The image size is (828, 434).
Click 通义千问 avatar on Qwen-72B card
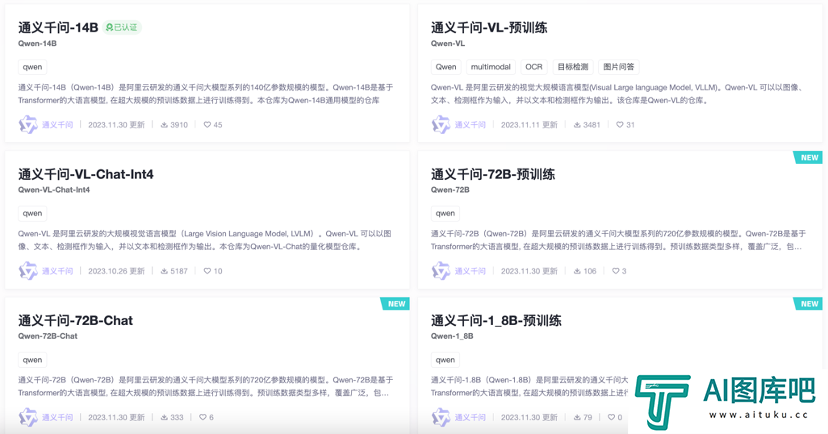tap(441, 271)
